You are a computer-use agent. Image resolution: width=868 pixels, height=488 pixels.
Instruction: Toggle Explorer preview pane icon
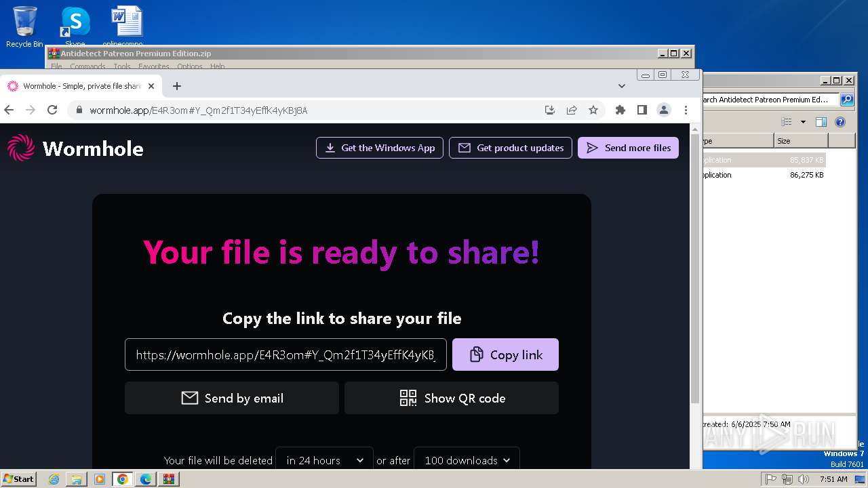tap(821, 122)
